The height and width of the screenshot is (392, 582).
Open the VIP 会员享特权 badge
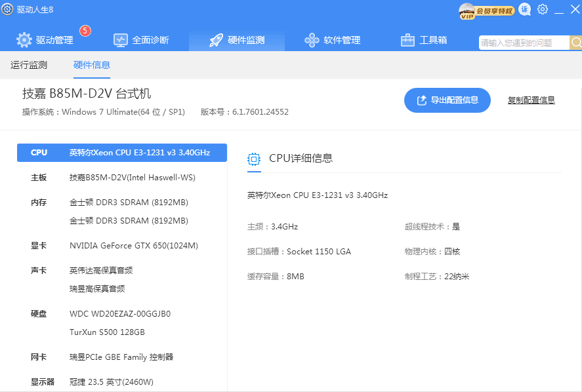487,10
